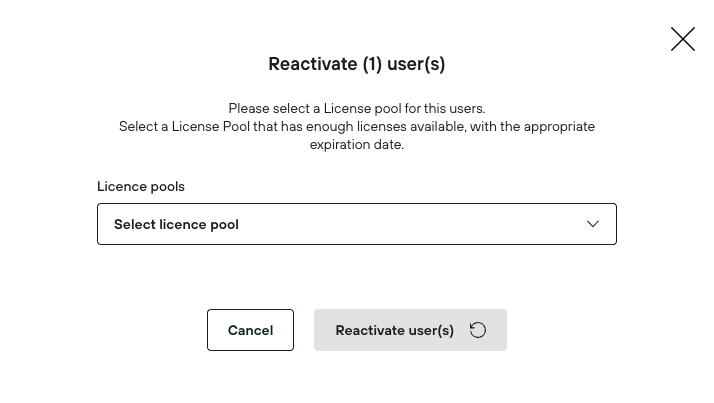Image resolution: width=714 pixels, height=403 pixels.
Task: Open the Select licence pool dropdown
Action: coord(356,224)
